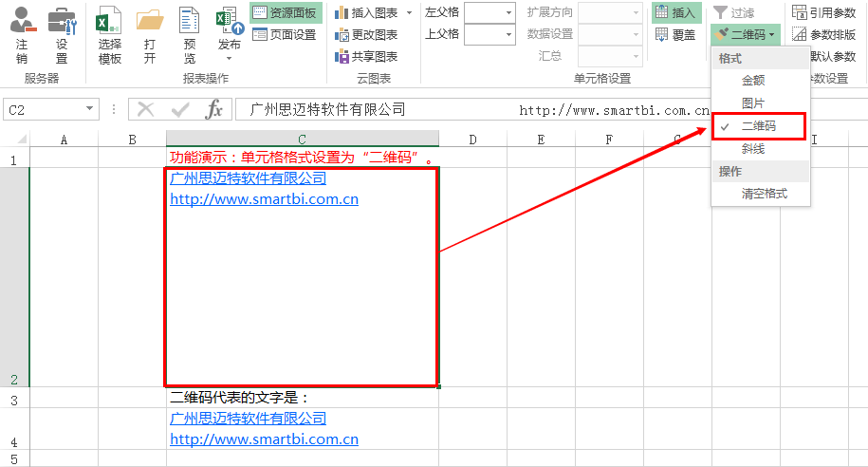Click smartbi URL link in cell C2

click(x=264, y=199)
